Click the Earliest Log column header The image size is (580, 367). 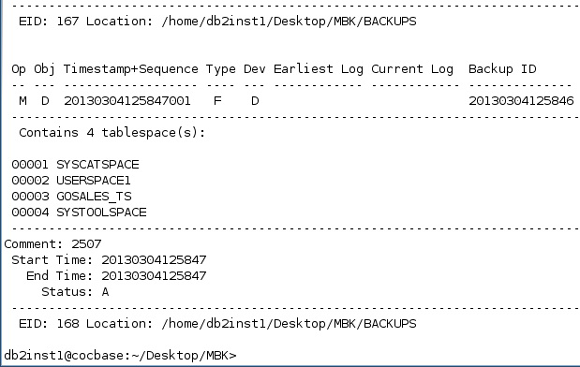pyautogui.click(x=318, y=69)
